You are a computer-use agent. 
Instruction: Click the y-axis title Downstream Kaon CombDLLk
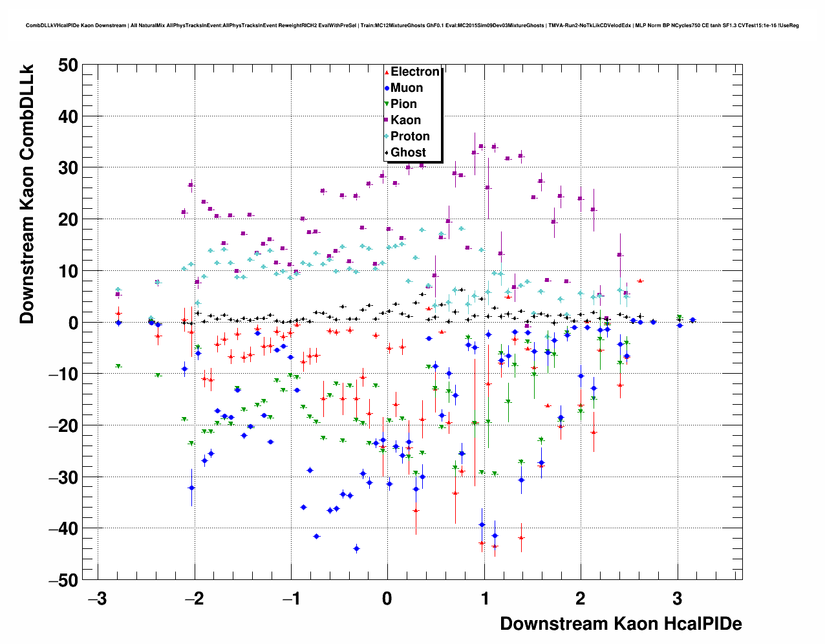click(27, 194)
